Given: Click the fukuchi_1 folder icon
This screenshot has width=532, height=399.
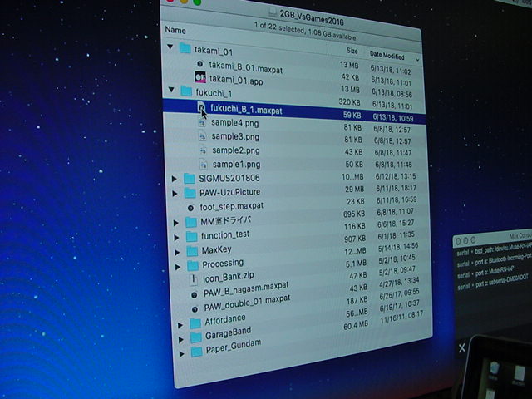Looking at the screenshot, I should pos(186,91).
